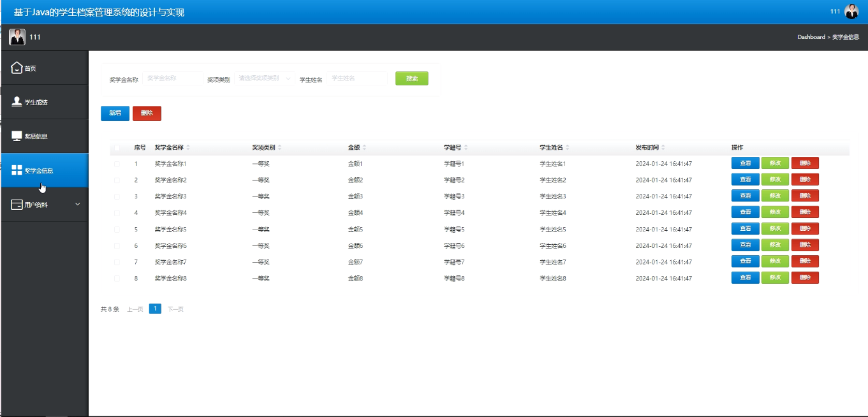
Task: Sort table by 发布时间 column arrows
Action: pos(663,147)
